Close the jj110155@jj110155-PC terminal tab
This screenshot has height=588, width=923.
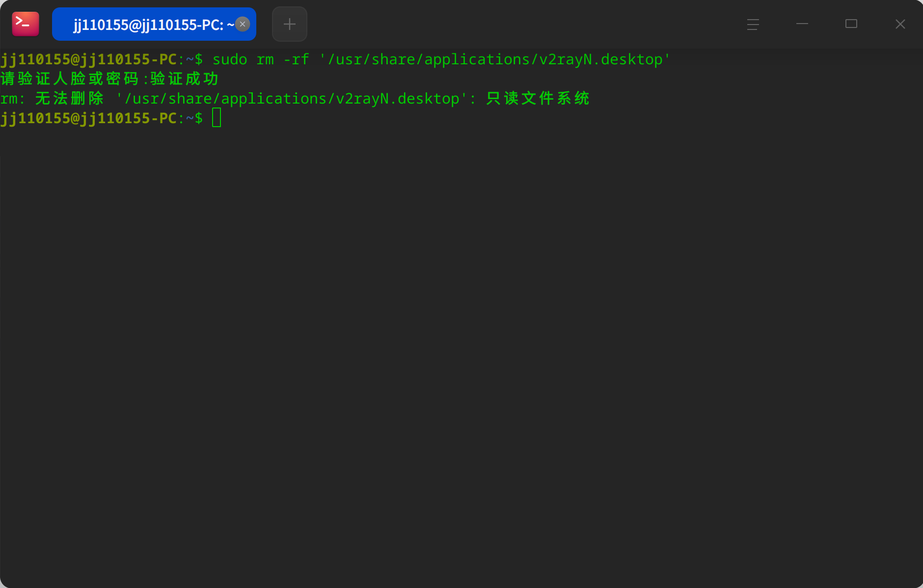pyautogui.click(x=243, y=24)
